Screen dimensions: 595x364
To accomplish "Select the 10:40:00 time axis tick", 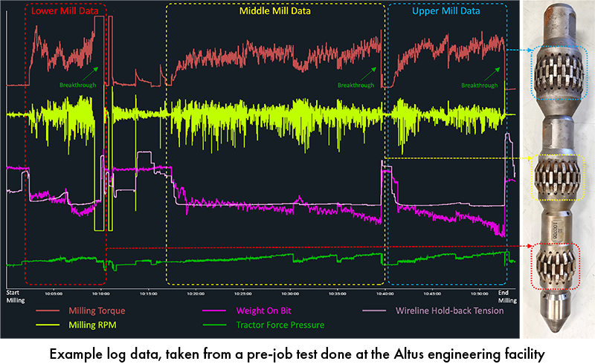I will click(x=385, y=293).
